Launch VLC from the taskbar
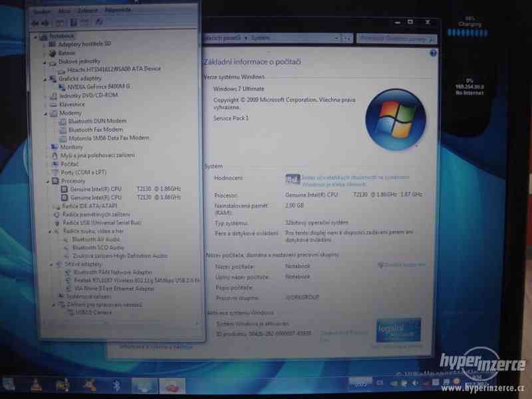Image resolution: width=532 pixels, height=399 pixels. [x=37, y=385]
